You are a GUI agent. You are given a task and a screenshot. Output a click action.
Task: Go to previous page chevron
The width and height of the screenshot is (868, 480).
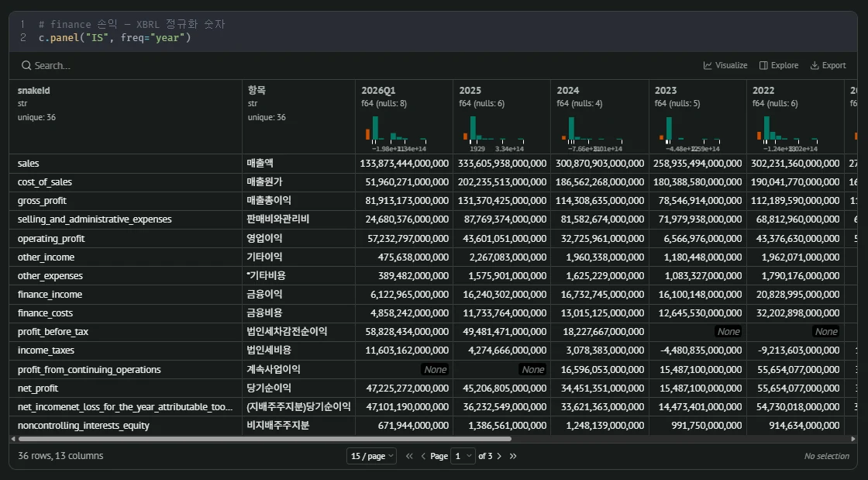tap(423, 456)
